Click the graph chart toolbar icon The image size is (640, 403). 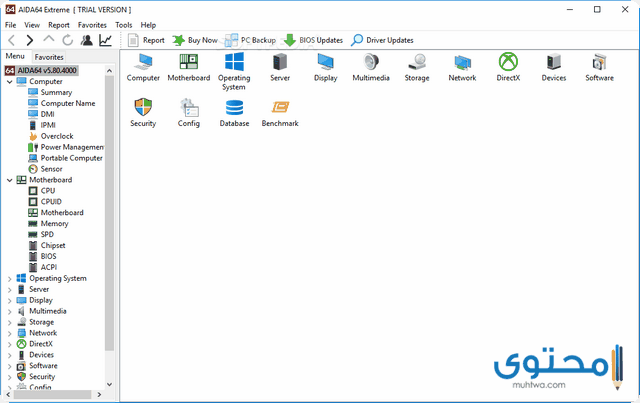105,40
